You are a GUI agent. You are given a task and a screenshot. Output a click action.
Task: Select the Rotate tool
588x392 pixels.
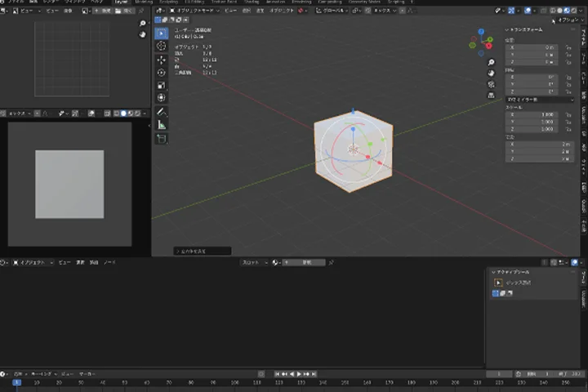161,73
